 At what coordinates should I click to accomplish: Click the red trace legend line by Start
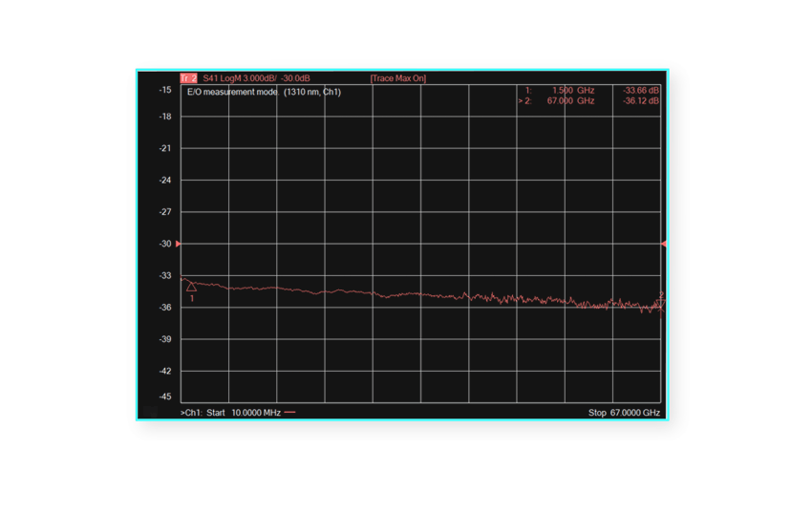pyautogui.click(x=290, y=413)
